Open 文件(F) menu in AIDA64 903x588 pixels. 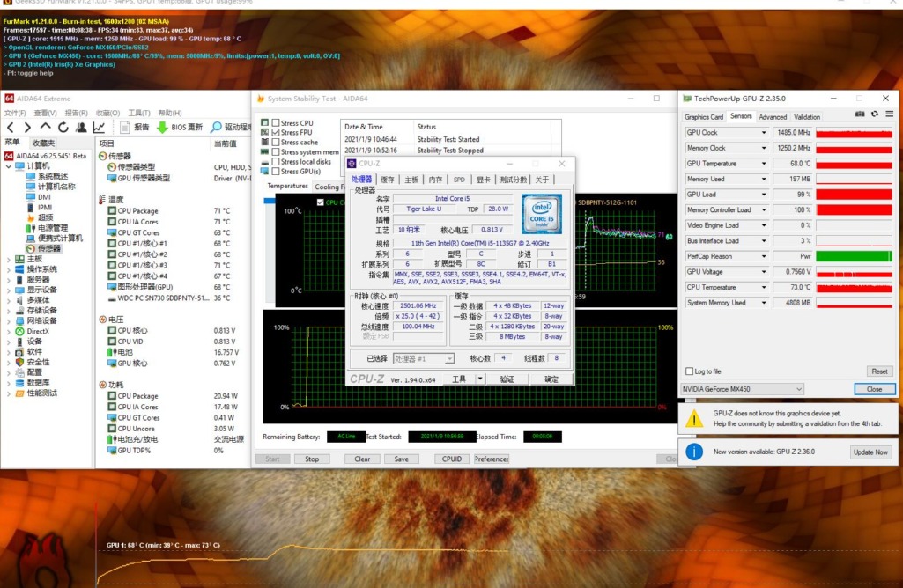pos(15,113)
